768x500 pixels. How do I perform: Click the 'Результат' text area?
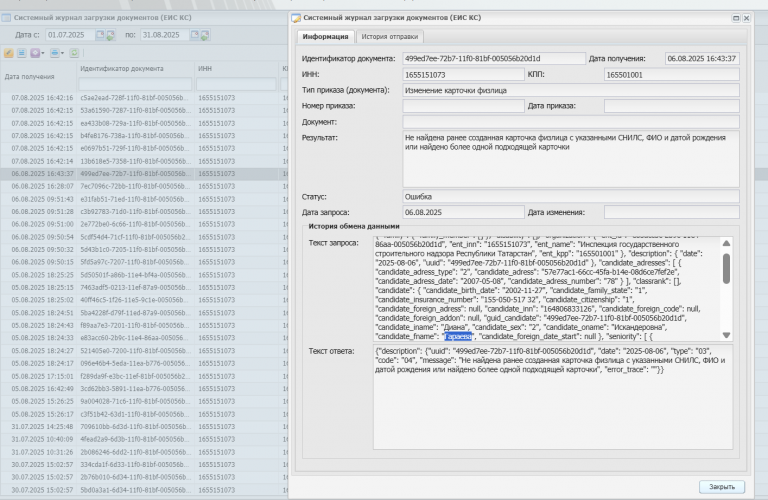[571, 159]
